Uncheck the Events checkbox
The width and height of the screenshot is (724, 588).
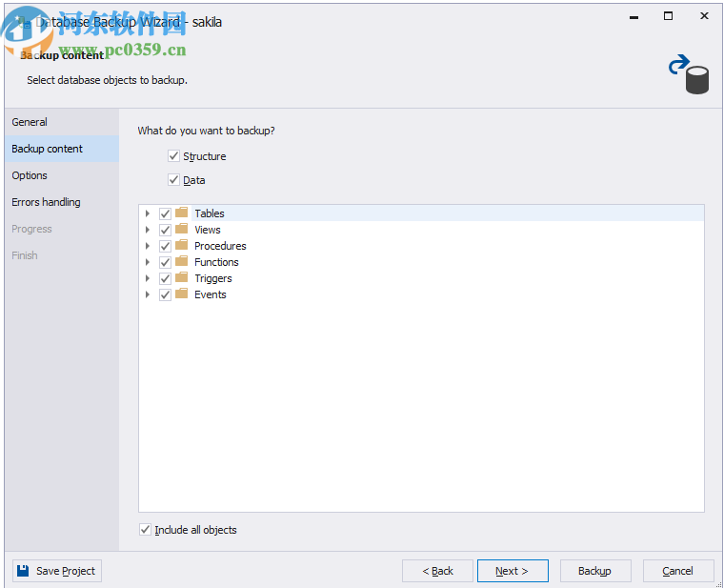(x=165, y=294)
